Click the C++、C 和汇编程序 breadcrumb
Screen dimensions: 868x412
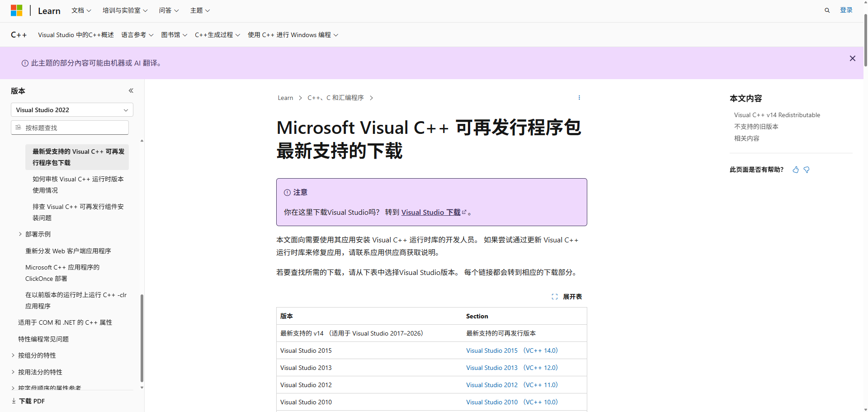click(335, 98)
